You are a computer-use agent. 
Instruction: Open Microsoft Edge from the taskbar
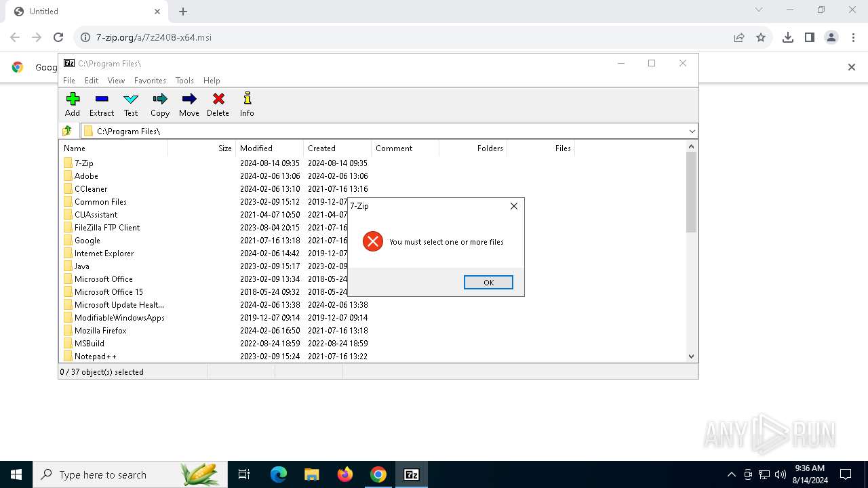click(279, 474)
